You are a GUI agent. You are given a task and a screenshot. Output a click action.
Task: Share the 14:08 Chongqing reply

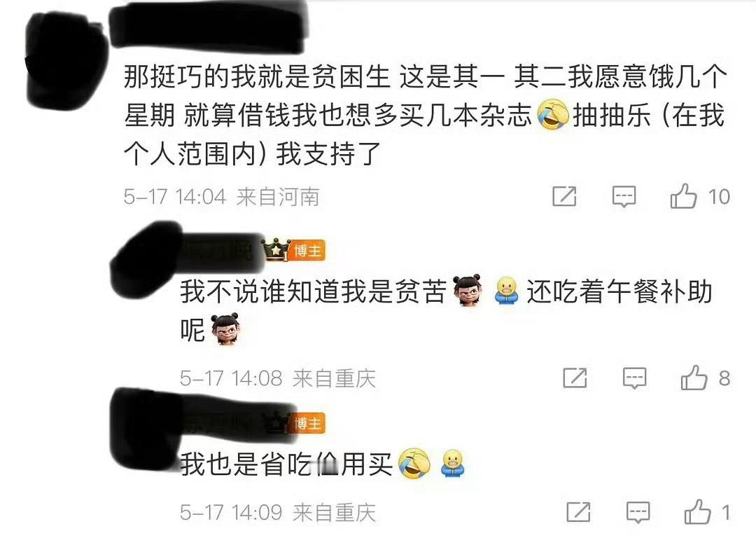(x=575, y=378)
